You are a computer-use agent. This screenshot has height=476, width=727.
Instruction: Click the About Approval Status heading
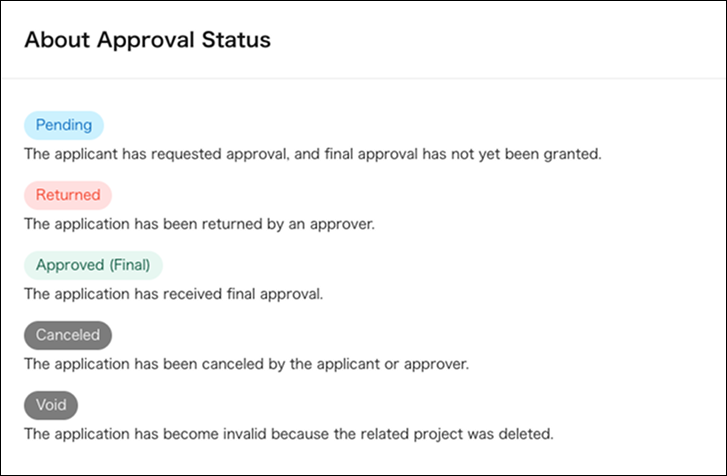tap(147, 41)
